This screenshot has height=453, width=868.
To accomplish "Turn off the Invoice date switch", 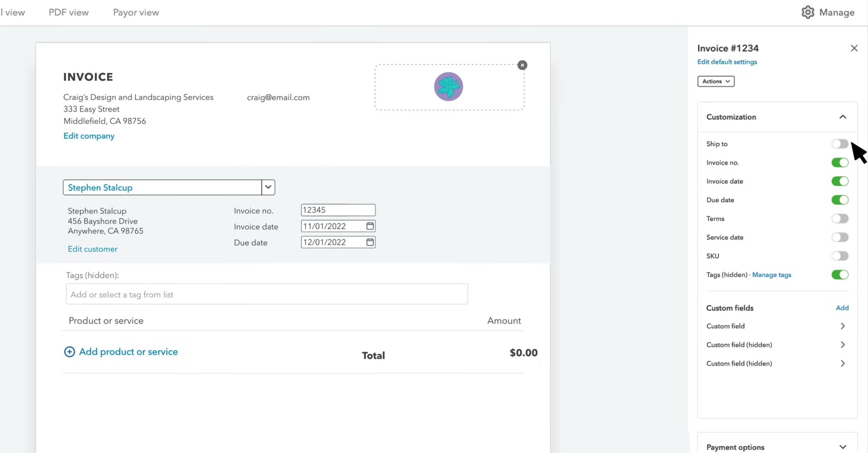I will coord(840,181).
